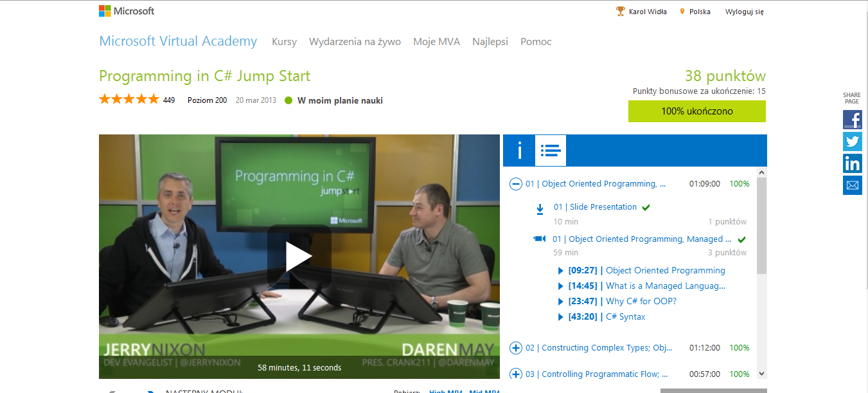Collapse module 01 Object Oriented Programming
Image resolution: width=868 pixels, height=393 pixels.
tap(515, 184)
